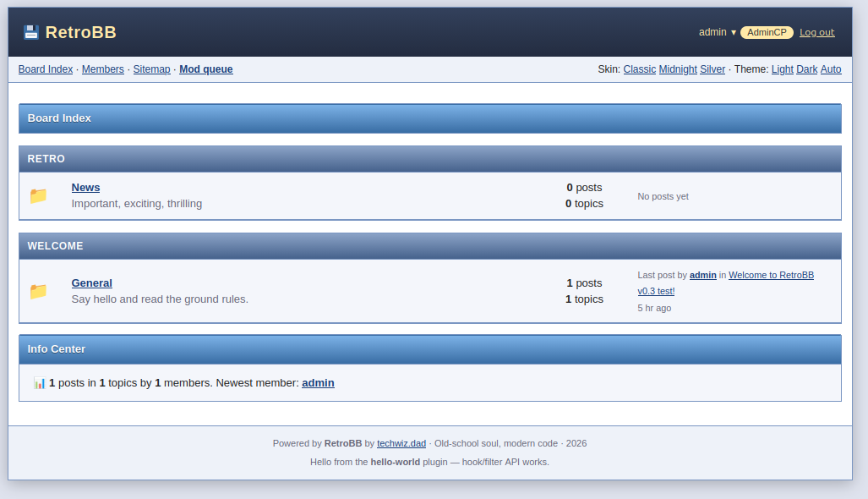This screenshot has width=868, height=499.
Task: Open the General forum
Action: [x=92, y=283]
